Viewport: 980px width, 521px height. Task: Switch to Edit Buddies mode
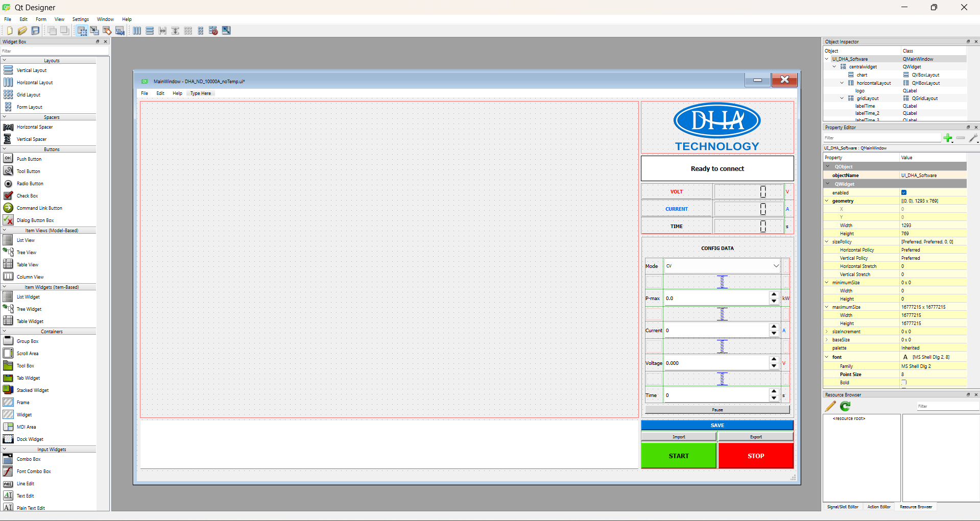107,31
